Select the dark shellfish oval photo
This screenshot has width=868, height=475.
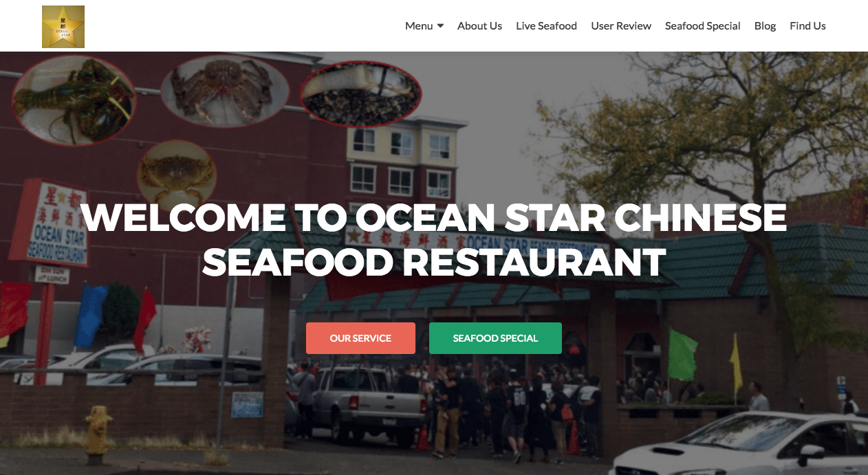point(360,93)
